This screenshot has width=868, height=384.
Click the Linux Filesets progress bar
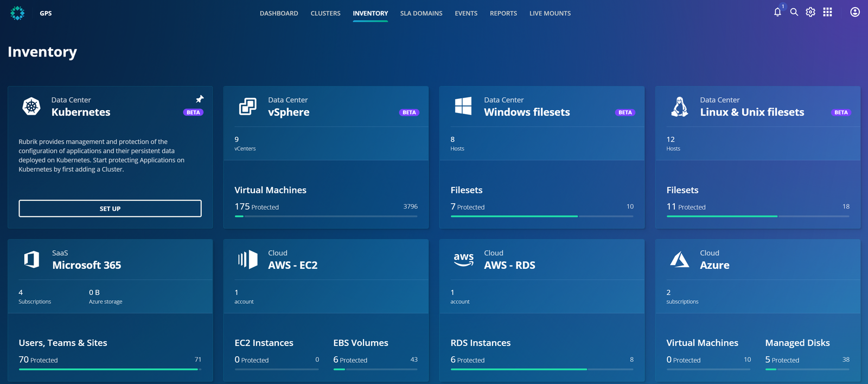tap(758, 216)
